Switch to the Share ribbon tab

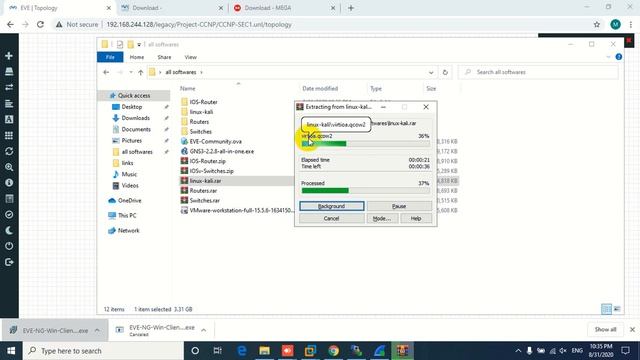(x=164, y=57)
